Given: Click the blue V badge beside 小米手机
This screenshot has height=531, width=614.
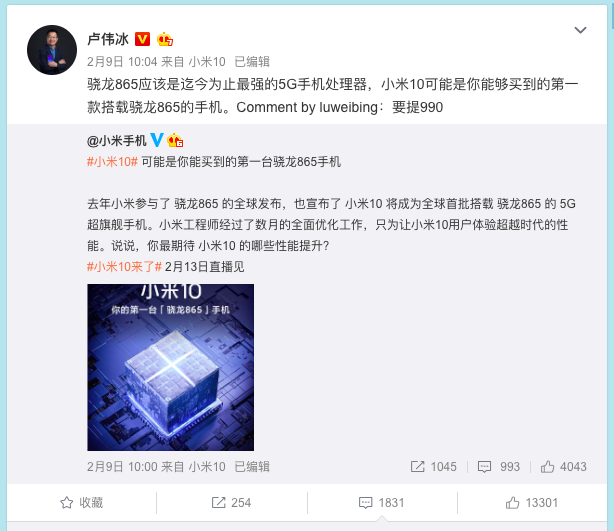Looking at the screenshot, I should (x=157, y=140).
